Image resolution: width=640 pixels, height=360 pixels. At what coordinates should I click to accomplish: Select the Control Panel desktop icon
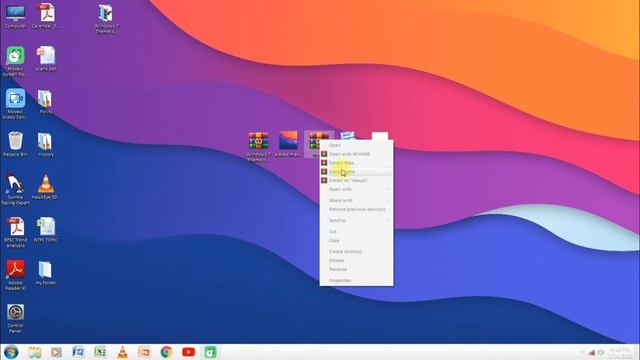click(15, 318)
